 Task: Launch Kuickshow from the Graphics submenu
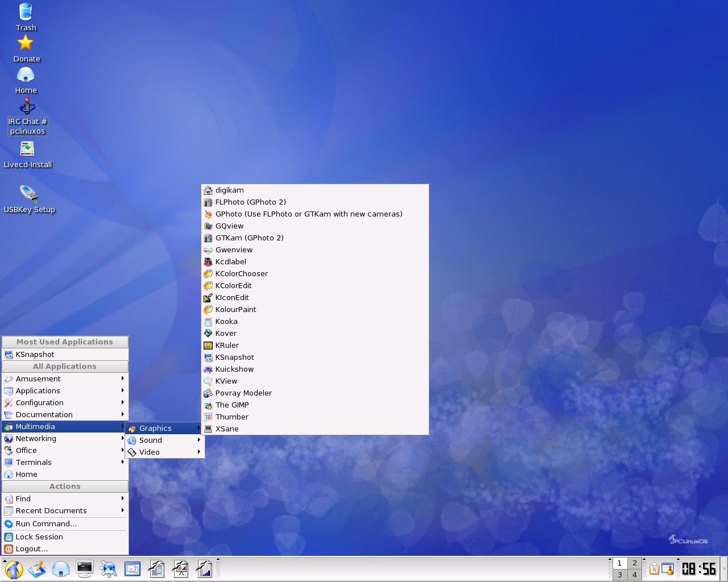(x=315, y=369)
